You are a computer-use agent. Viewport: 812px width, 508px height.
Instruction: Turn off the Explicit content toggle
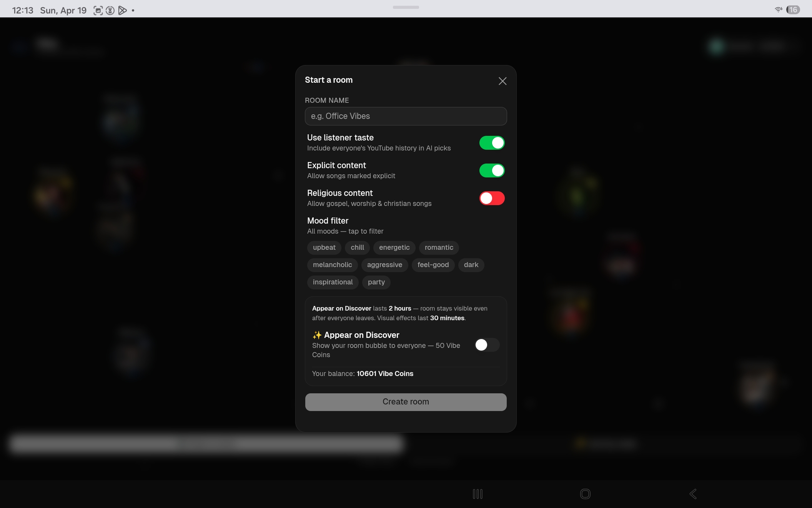point(492,170)
